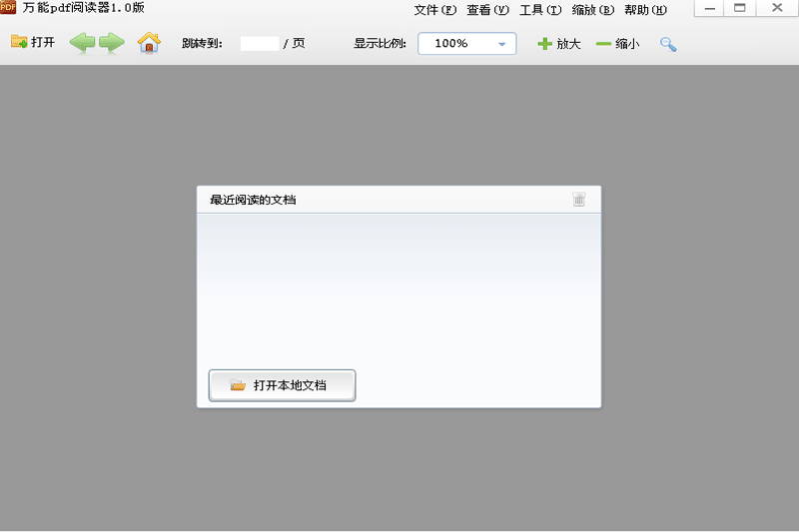
Task: Open the 查看(V) menu
Action: 487,10
